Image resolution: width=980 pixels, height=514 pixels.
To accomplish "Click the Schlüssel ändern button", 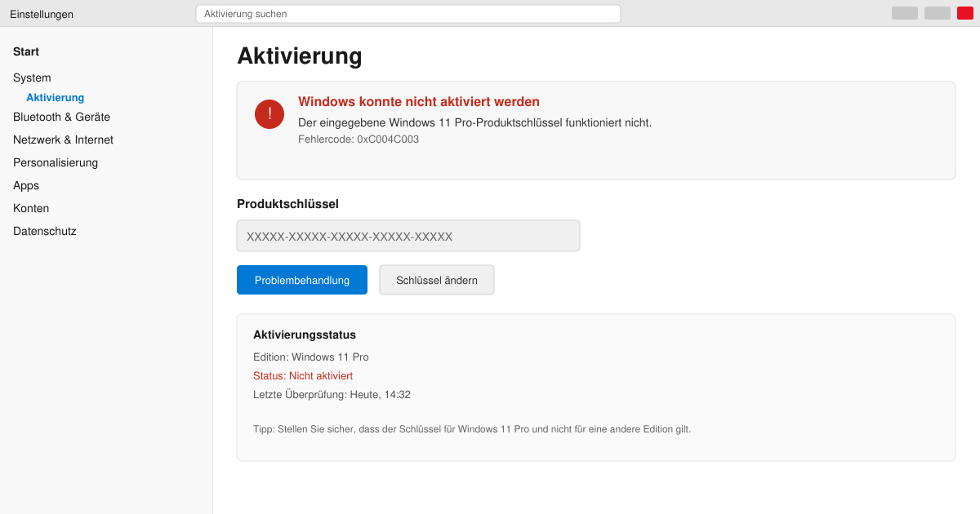I will 437,280.
